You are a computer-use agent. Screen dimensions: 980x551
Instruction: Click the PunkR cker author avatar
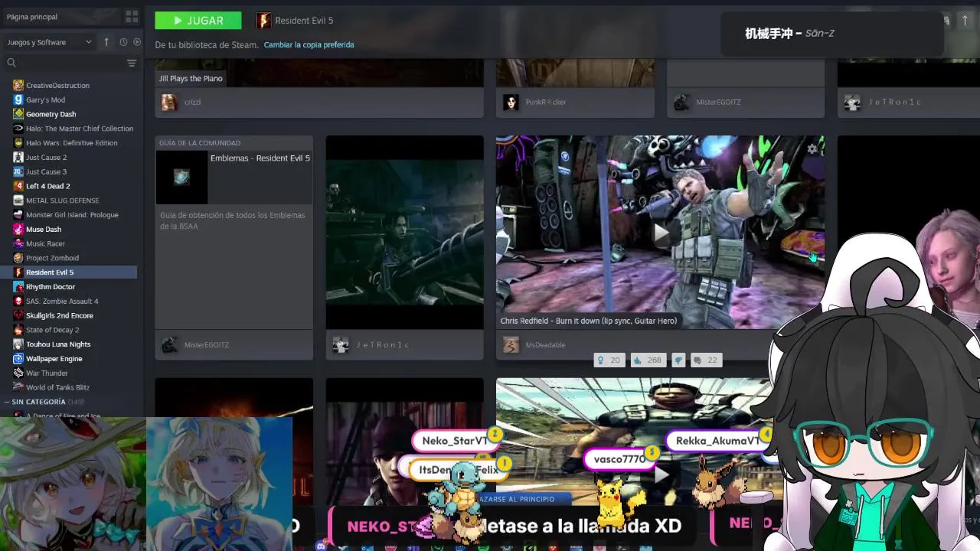[511, 103]
